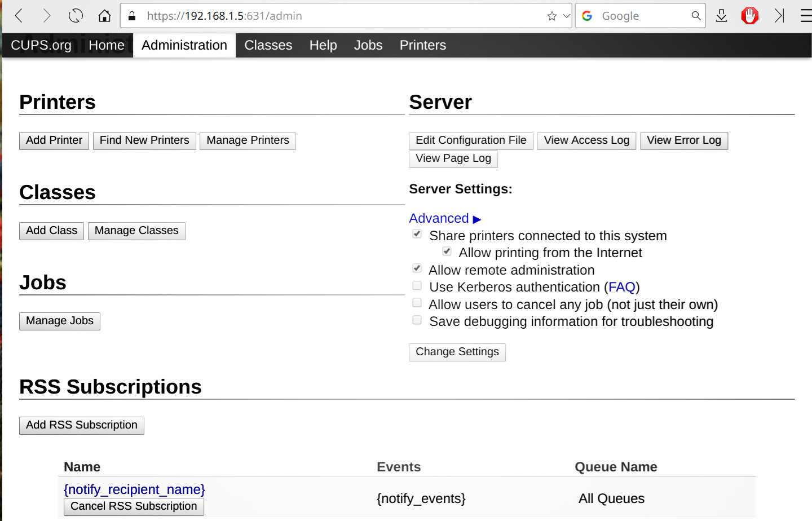Click the Manage Jobs button

pyautogui.click(x=60, y=321)
